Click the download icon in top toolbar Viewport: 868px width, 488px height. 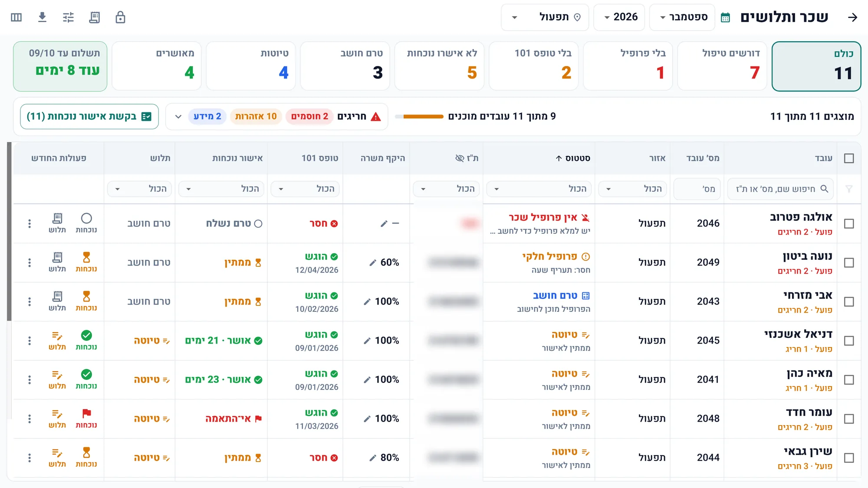coord(42,17)
